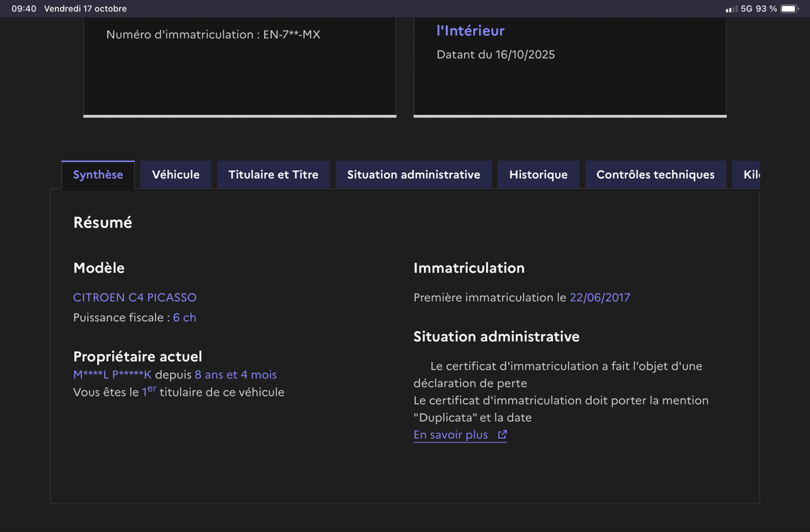
Task: Tap the 09:40 clock in status bar
Action: click(24, 9)
